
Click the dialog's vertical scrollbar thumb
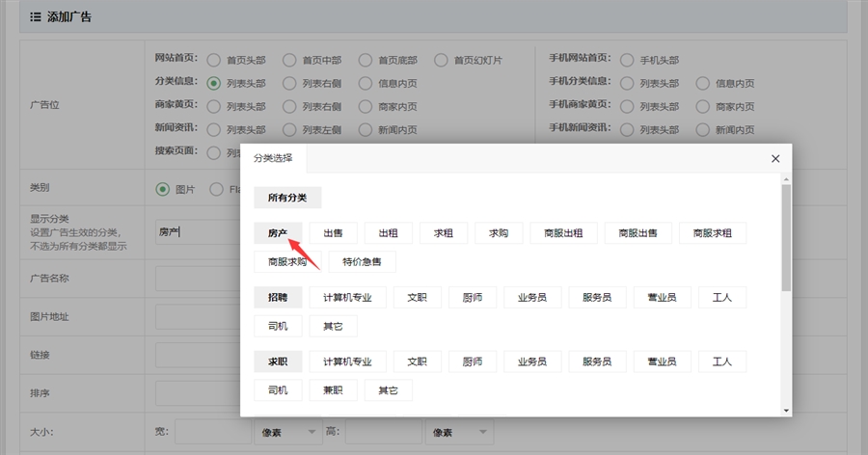pyautogui.click(x=786, y=238)
